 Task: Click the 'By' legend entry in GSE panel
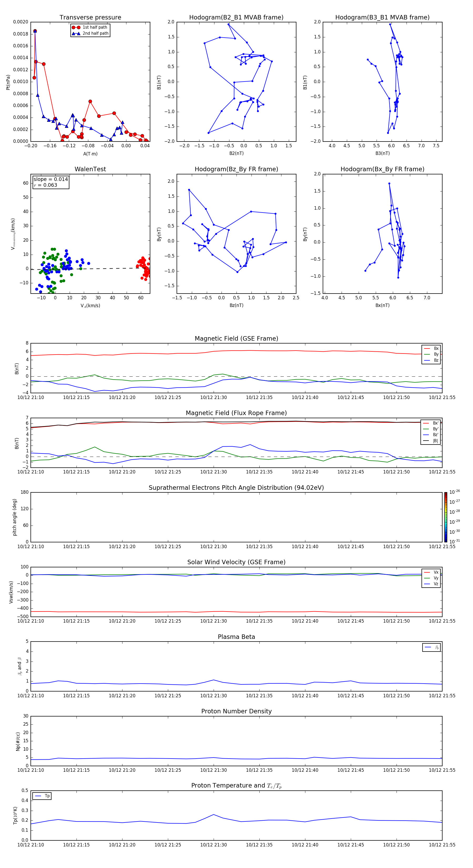(x=431, y=354)
